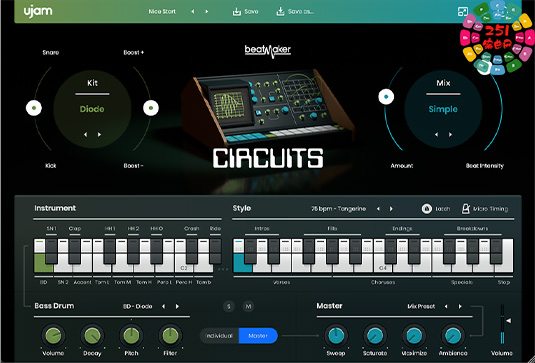This screenshot has width=535, height=363.
Task: Click Save as button
Action: [295, 12]
